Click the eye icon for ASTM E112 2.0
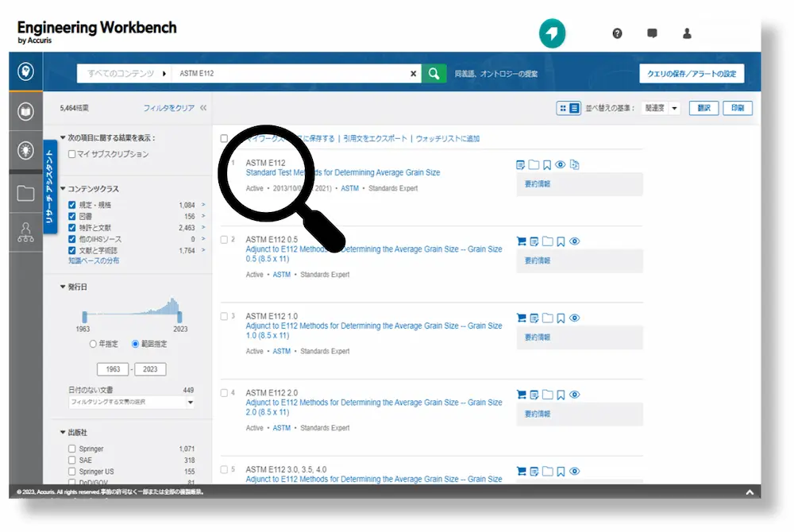 point(574,395)
